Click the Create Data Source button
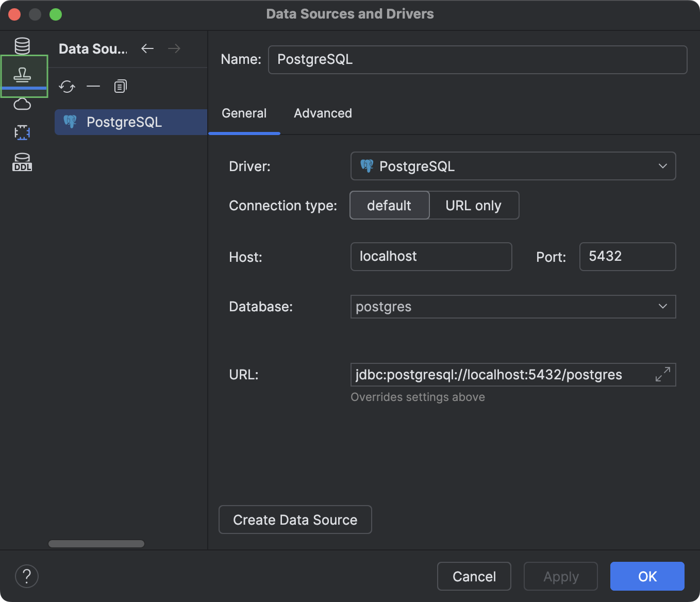The height and width of the screenshot is (602, 700). point(295,520)
